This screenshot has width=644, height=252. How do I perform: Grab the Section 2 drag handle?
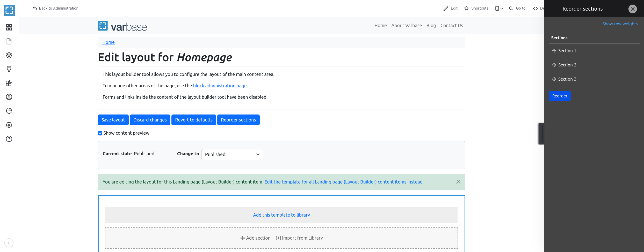point(554,65)
